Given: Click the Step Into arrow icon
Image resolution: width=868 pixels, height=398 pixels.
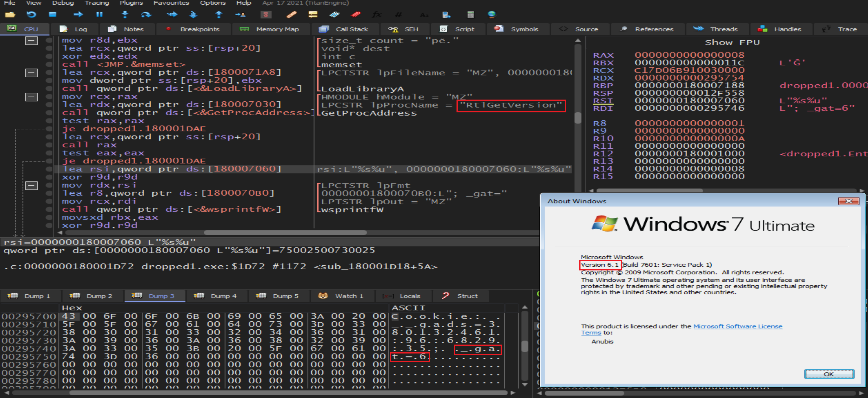Looking at the screenshot, I should [125, 14].
